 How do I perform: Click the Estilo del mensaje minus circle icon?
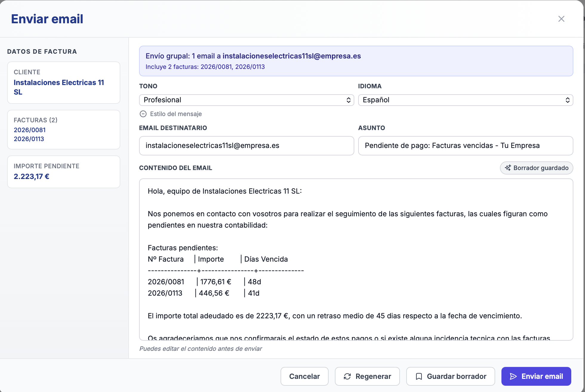tap(143, 114)
